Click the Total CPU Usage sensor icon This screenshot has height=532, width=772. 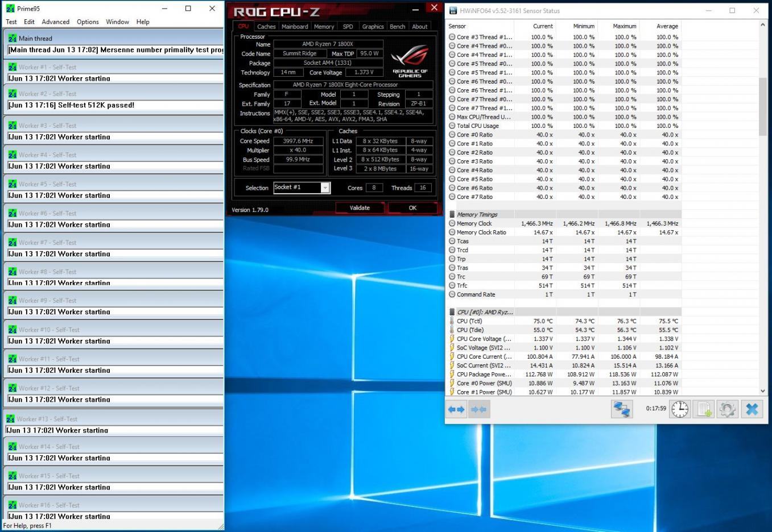coord(452,126)
